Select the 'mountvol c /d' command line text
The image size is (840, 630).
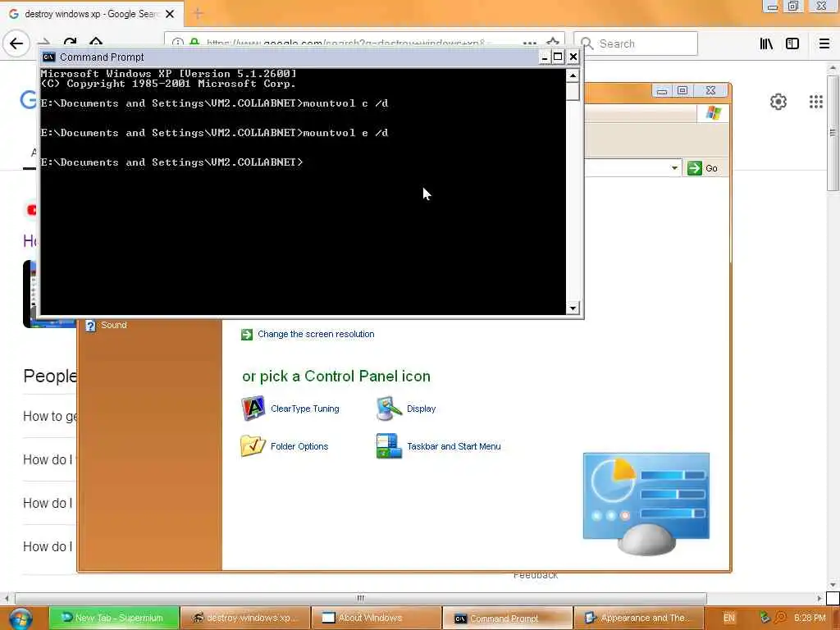345,103
